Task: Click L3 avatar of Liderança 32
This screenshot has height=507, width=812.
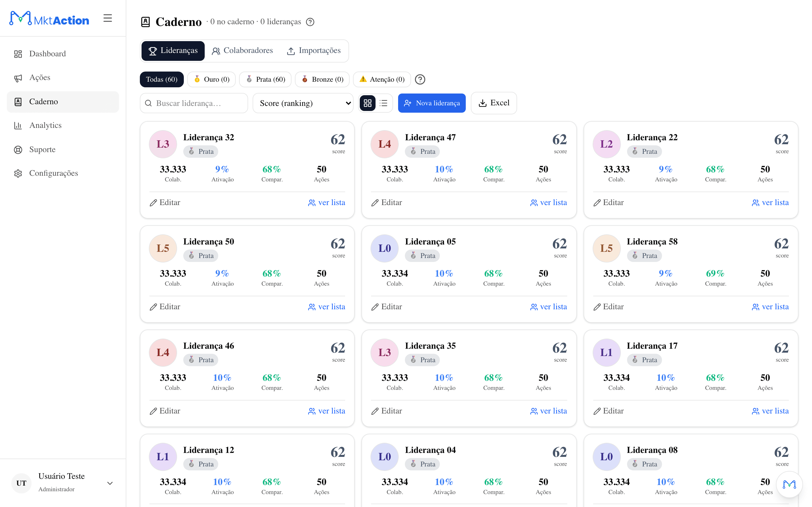Action: coord(163,144)
